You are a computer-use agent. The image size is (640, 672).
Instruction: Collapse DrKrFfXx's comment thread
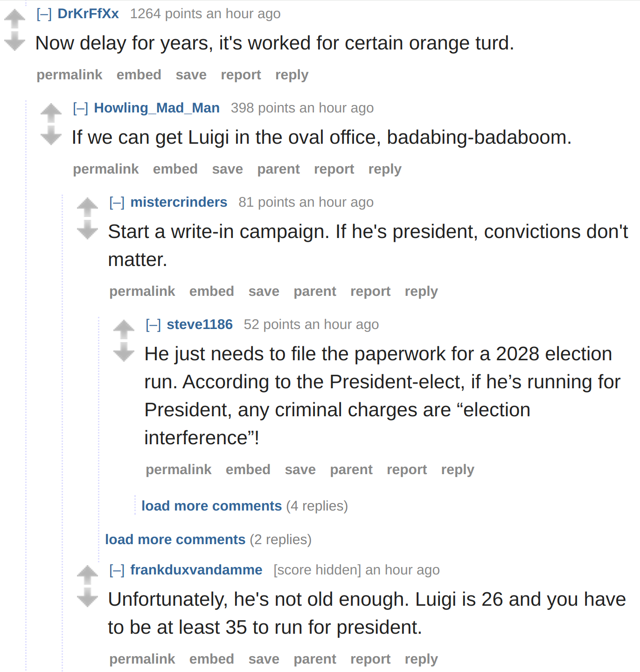click(x=44, y=14)
